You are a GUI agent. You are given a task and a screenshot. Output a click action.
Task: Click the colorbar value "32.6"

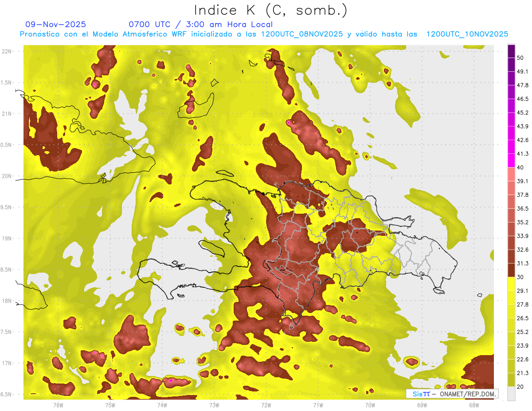pyautogui.click(x=523, y=250)
